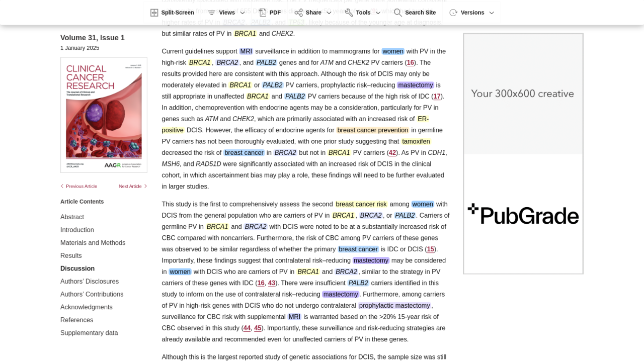Screen dimensions: 644x362
Task: Open the Share dropdown arrow
Action: (329, 13)
